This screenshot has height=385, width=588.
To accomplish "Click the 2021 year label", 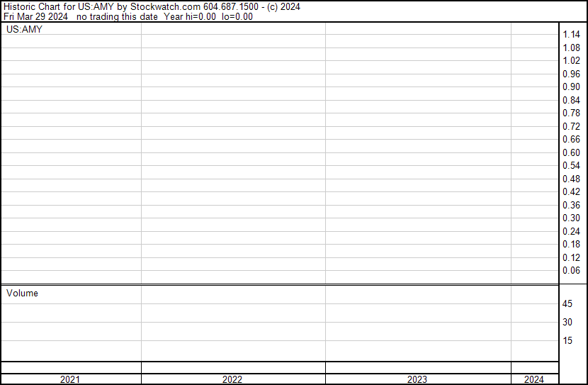I will (69, 379).
